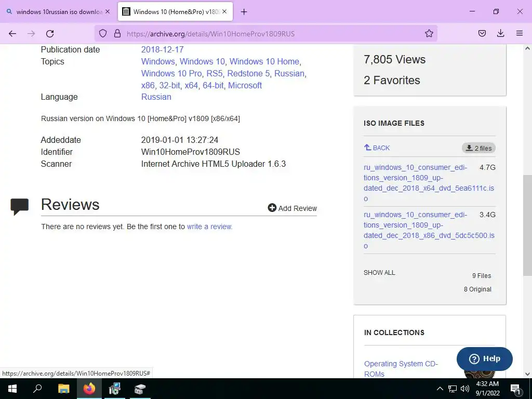This screenshot has width=532, height=399.
Task: Show hidden system tray icons
Action: point(440,389)
